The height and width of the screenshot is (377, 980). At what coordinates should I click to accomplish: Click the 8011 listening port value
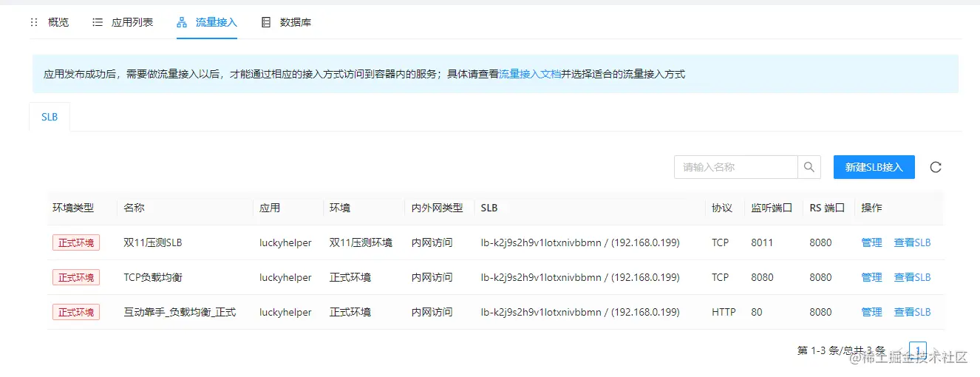coord(762,242)
